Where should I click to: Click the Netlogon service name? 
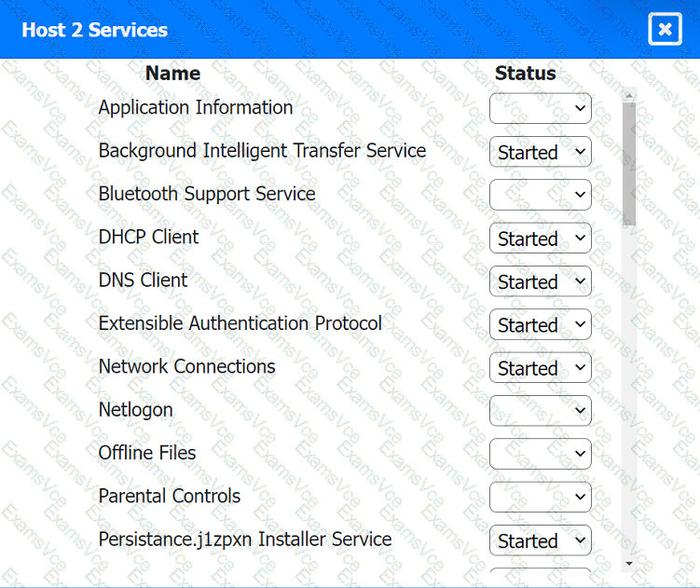click(135, 410)
